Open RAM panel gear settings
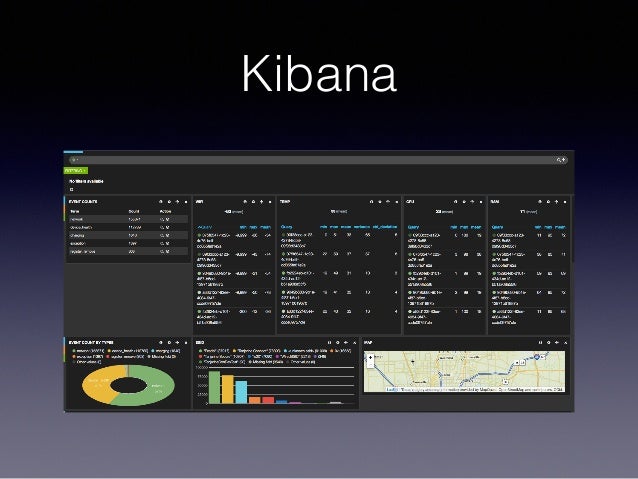638x479 pixels. tap(548, 202)
